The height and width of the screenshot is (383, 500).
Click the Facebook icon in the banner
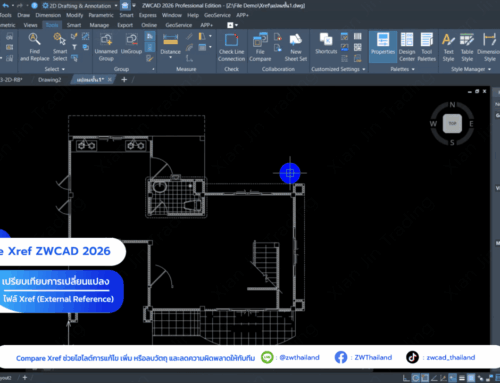(341, 357)
